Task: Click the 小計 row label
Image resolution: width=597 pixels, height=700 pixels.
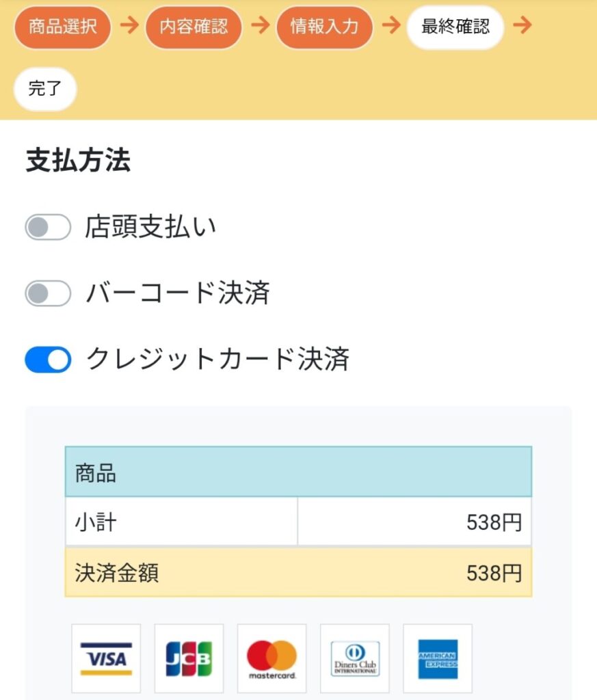Action: 96,522
